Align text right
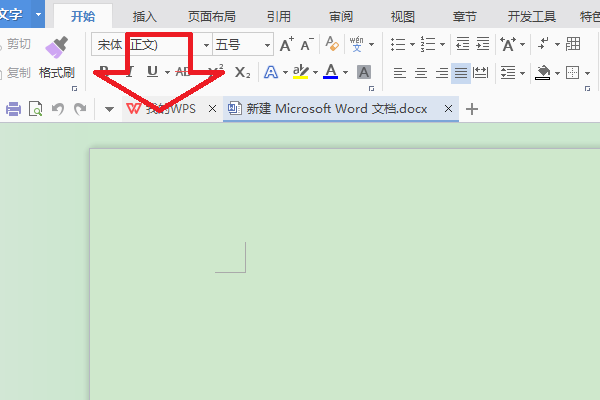Viewport: 600px width, 400px height. 442,73
